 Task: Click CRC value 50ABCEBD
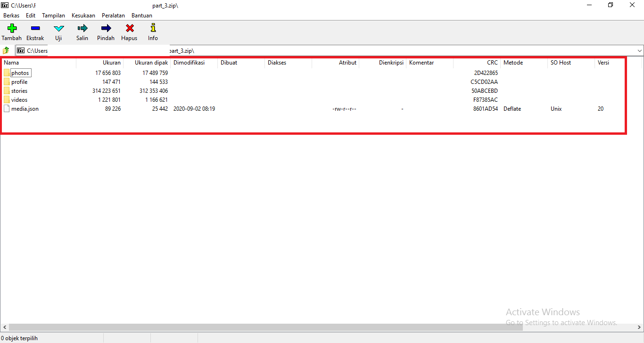tap(485, 91)
